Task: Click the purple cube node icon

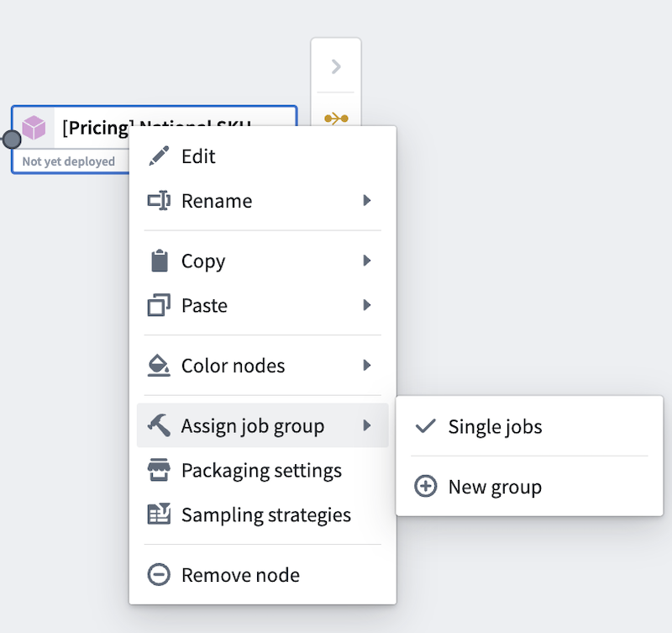Action: 34,128
